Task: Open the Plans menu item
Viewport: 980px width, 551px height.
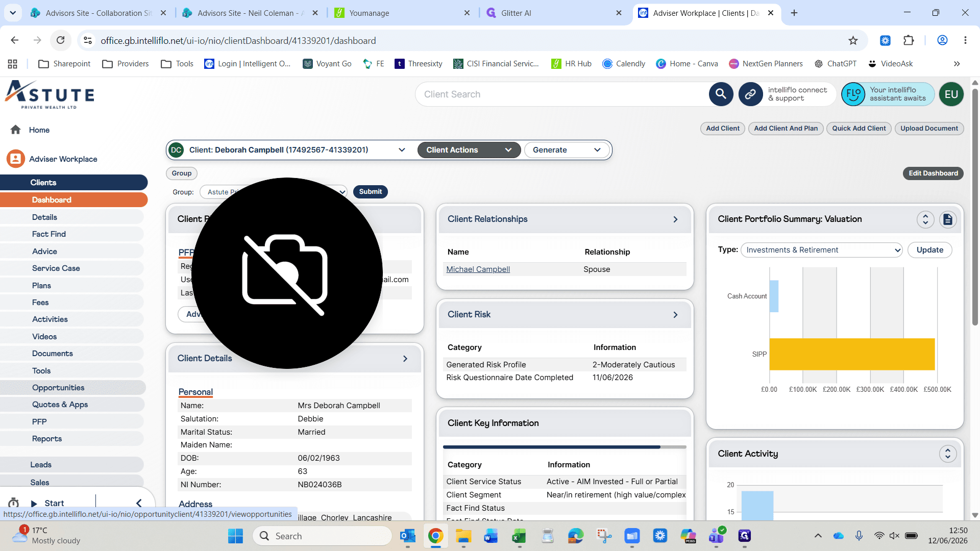Action: click(41, 286)
